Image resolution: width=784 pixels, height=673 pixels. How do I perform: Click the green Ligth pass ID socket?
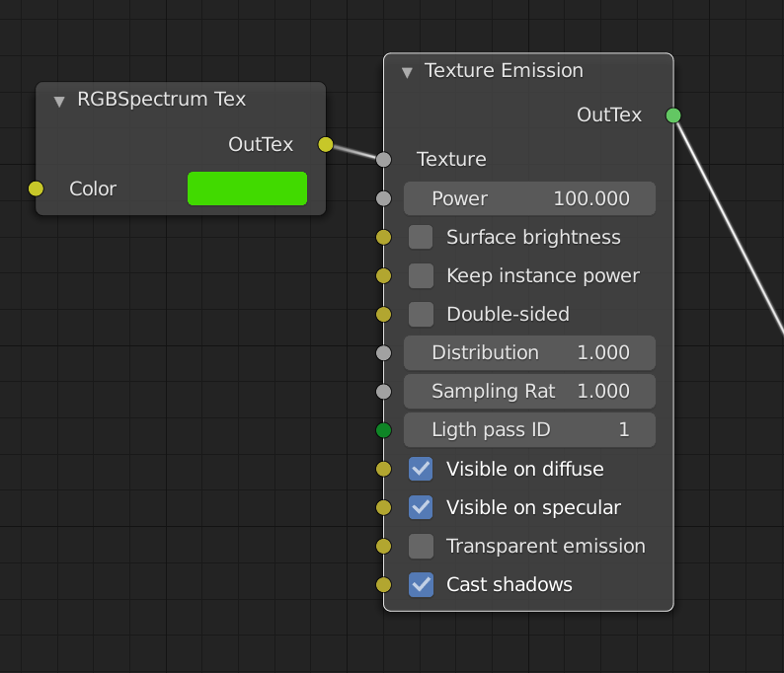[x=384, y=430]
